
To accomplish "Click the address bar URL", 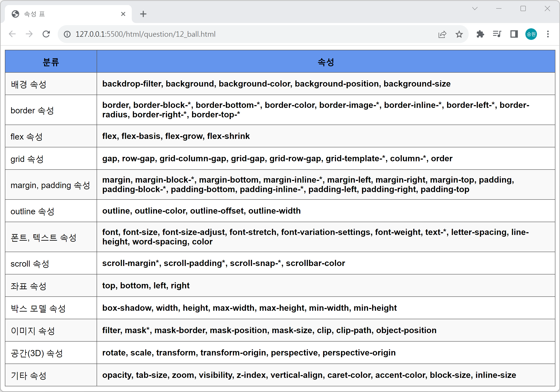I will (x=145, y=34).
